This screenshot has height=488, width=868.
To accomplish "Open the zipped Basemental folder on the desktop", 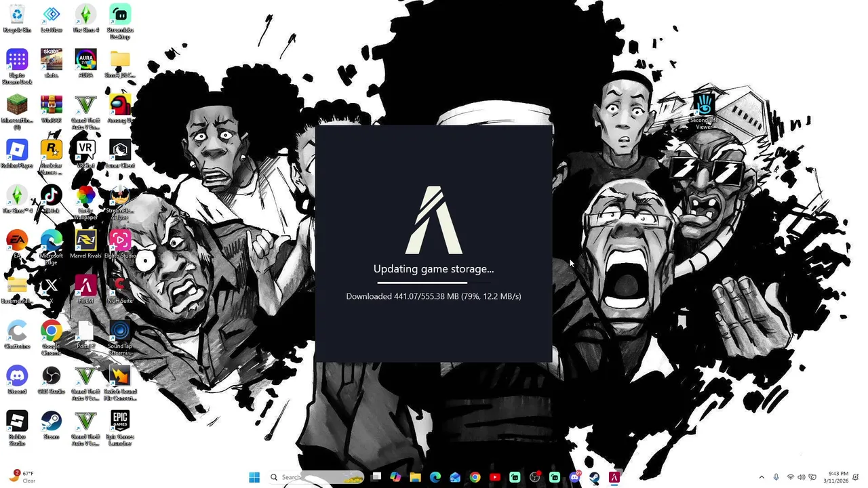I will (17, 289).
